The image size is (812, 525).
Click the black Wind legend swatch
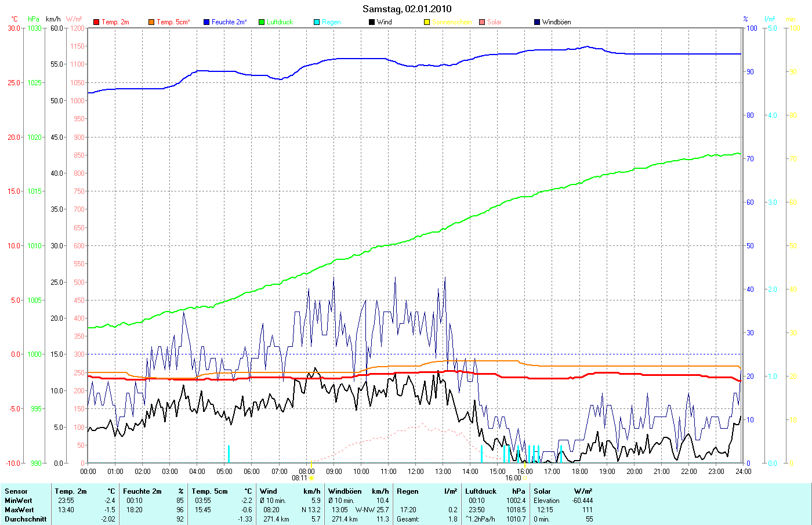tap(372, 22)
